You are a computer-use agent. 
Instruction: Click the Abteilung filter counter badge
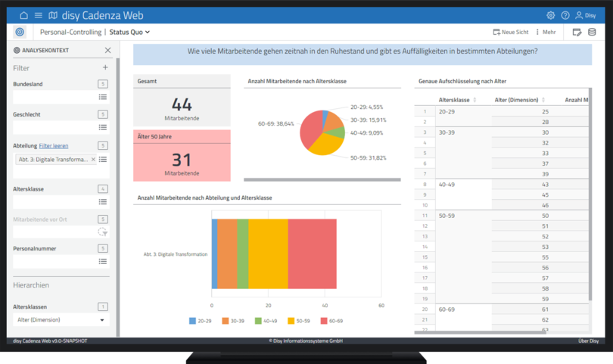tap(103, 145)
